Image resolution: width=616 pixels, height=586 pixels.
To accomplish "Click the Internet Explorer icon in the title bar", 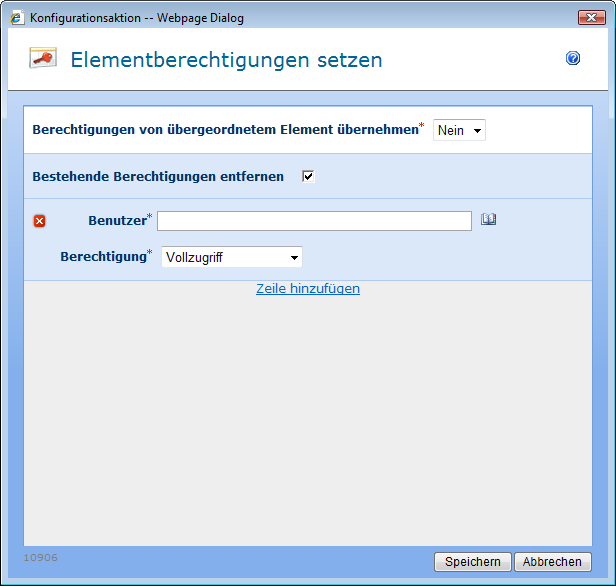I will coord(16,18).
